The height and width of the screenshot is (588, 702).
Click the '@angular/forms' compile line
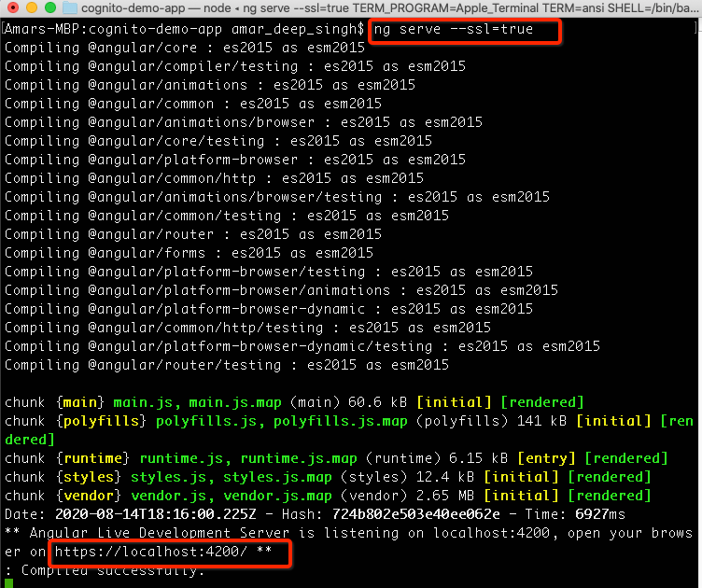point(189,253)
